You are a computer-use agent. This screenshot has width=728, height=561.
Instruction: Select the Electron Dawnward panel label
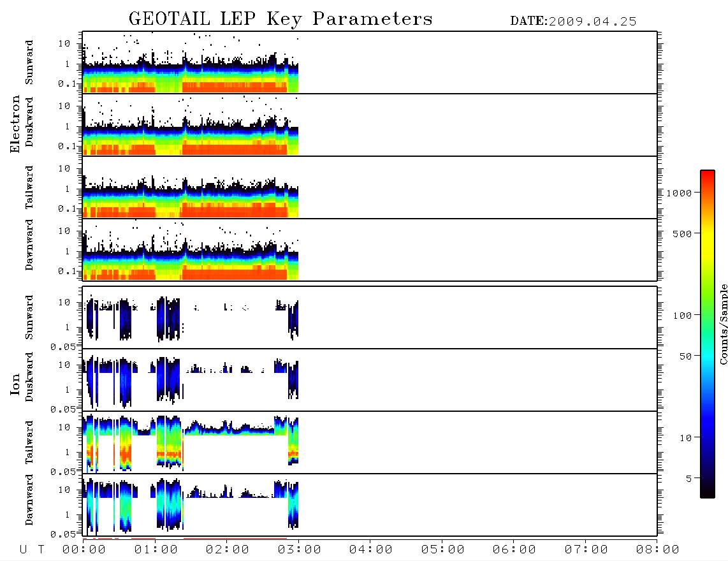point(29,245)
